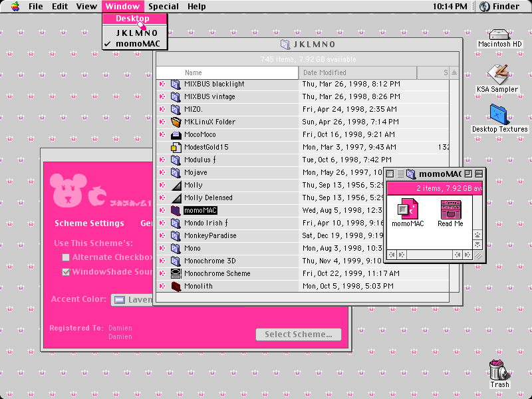532x399 pixels.
Task: Select the Desktop Textures folder icon
Action: point(498,114)
